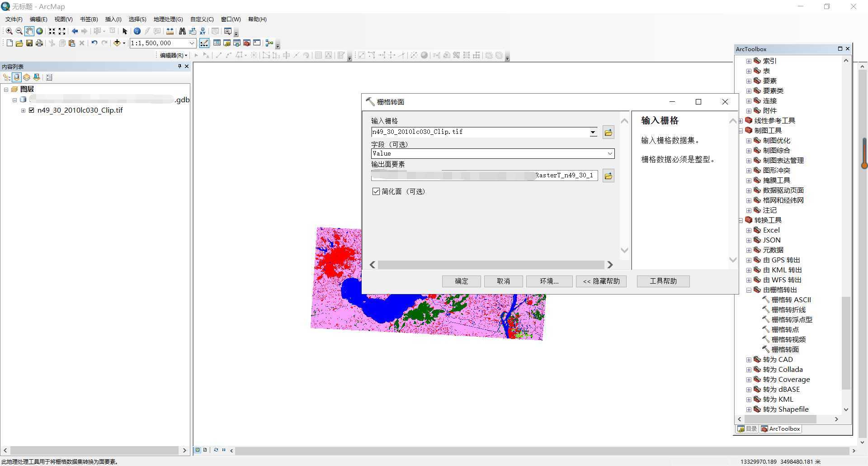Toggle the Editor toolbar icon
Image resolution: width=868 pixels, height=466 pixels.
click(x=204, y=43)
